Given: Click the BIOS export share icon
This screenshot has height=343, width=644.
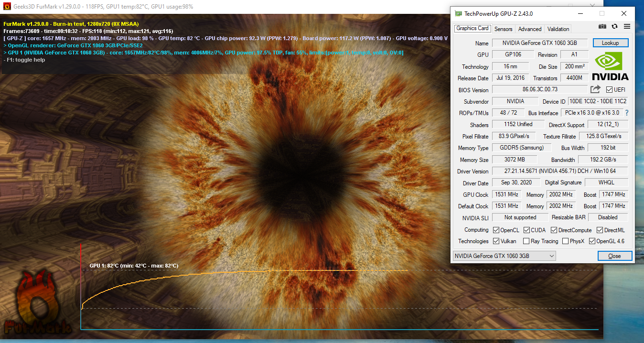Looking at the screenshot, I should 595,89.
